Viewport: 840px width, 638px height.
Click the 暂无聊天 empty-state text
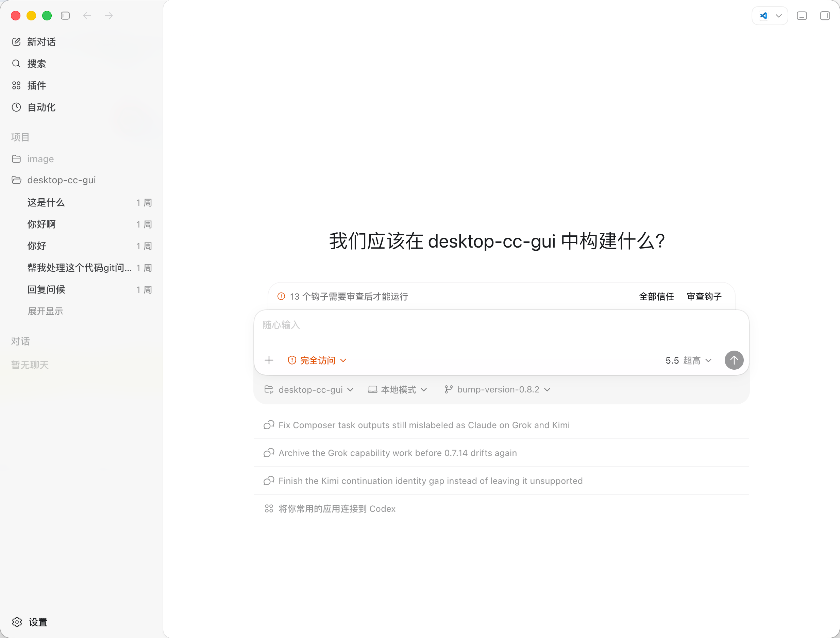click(30, 365)
